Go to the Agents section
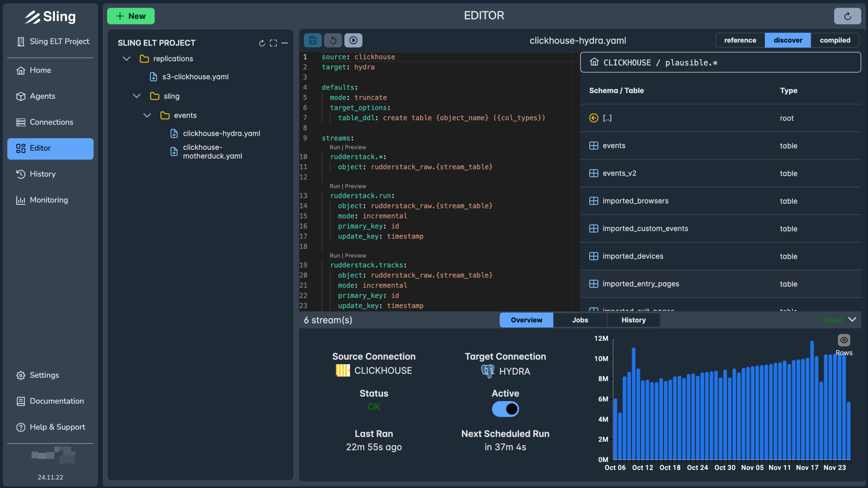Image resolution: width=868 pixels, height=488 pixels. (50, 96)
